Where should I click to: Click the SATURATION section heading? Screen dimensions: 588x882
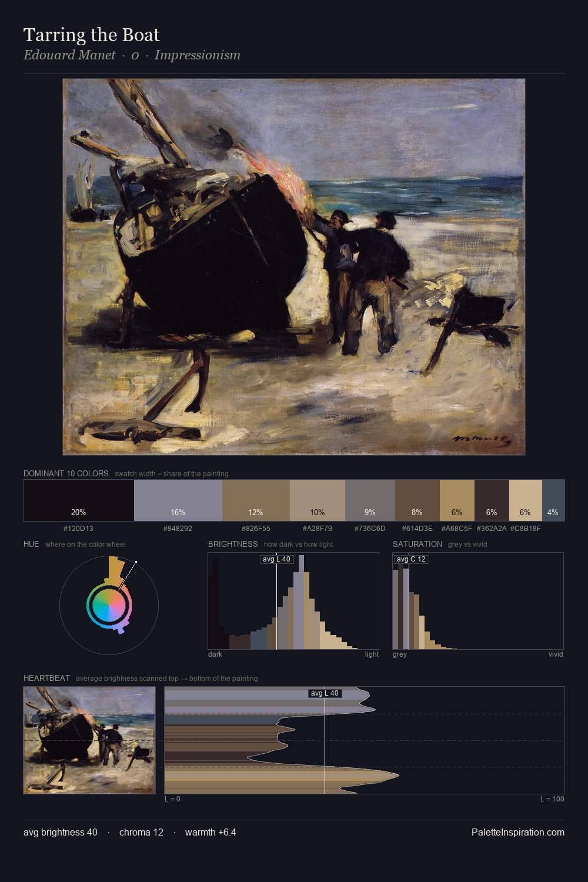click(417, 544)
